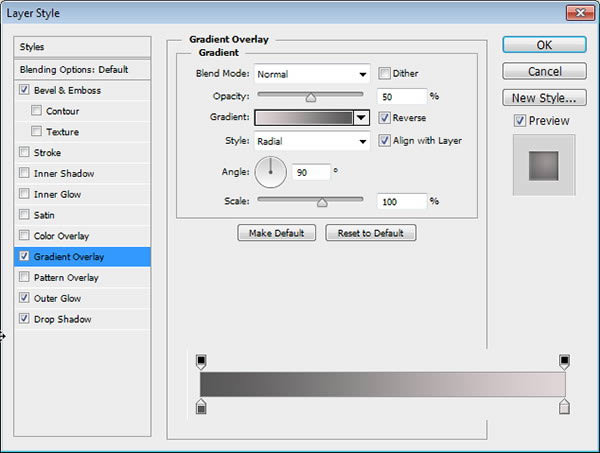Click the Make Default button
The image size is (600, 453).
pyautogui.click(x=277, y=233)
